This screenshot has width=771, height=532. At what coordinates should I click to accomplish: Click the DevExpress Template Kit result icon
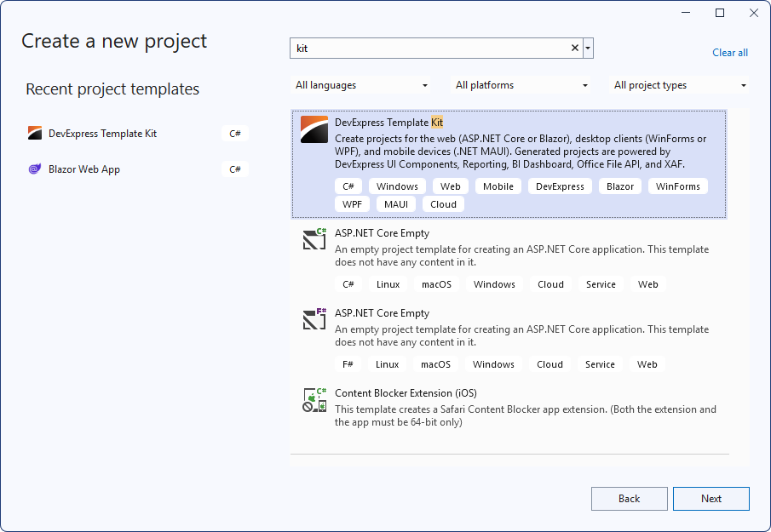pyautogui.click(x=314, y=129)
